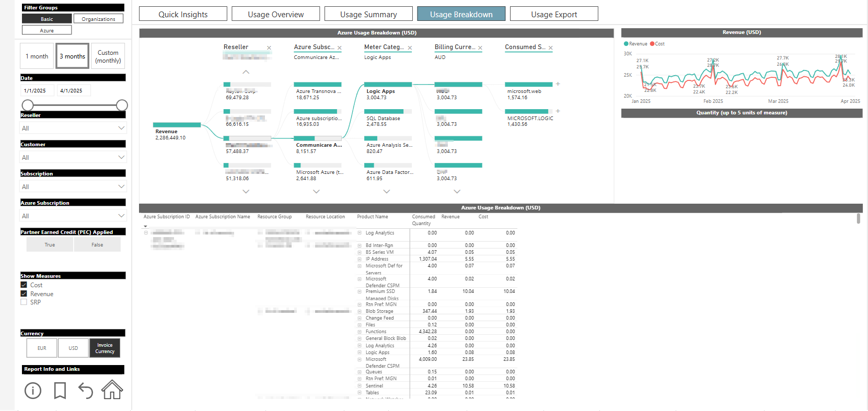Sort by the Resource Group column header
This screenshot has width=868, height=411.
click(x=274, y=217)
